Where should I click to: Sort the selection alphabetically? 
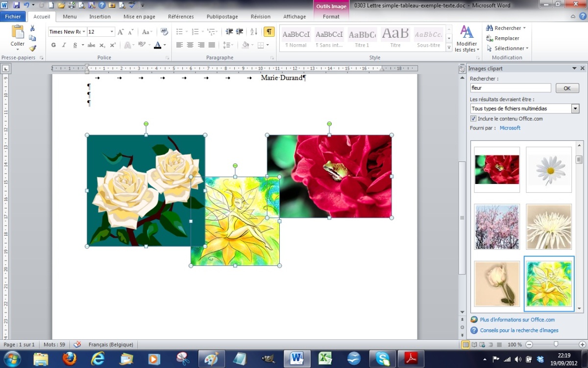(x=254, y=32)
